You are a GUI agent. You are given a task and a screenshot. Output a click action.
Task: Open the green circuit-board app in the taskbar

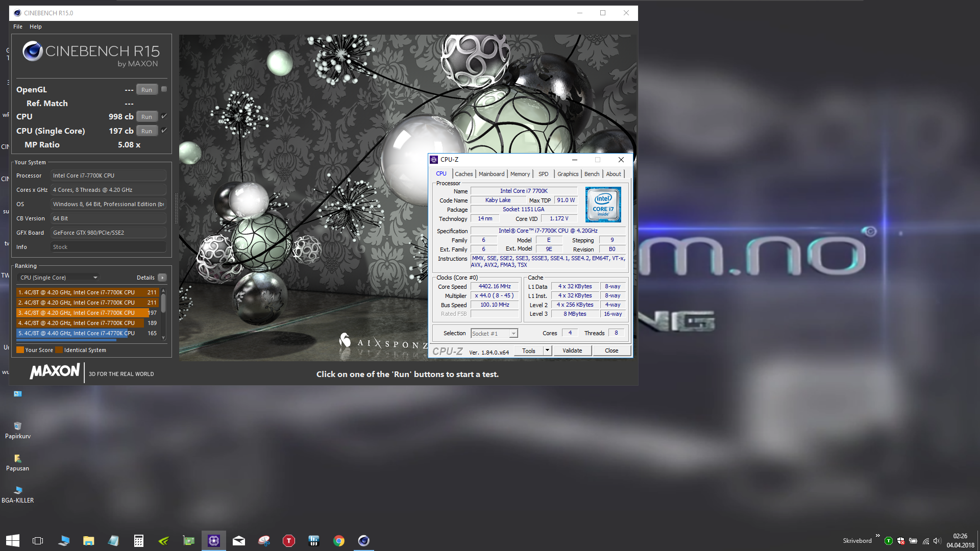pyautogui.click(x=189, y=540)
